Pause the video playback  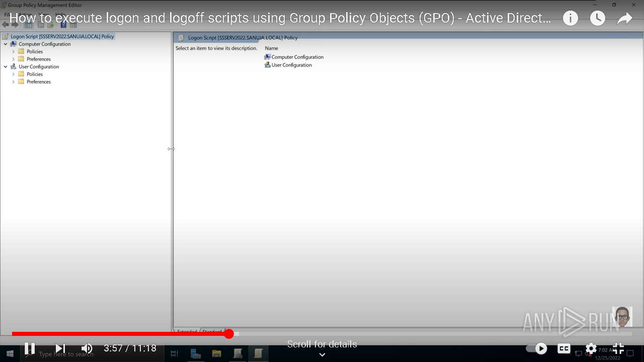(x=30, y=348)
